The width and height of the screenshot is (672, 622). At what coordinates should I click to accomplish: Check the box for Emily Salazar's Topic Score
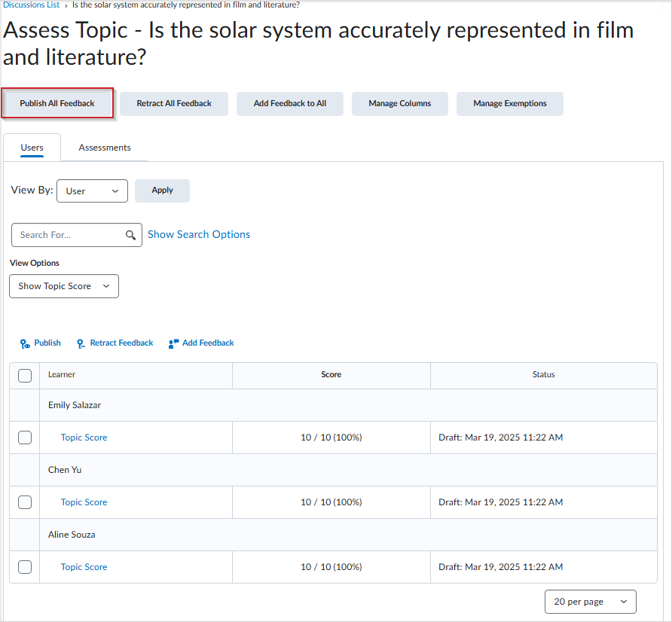click(25, 438)
